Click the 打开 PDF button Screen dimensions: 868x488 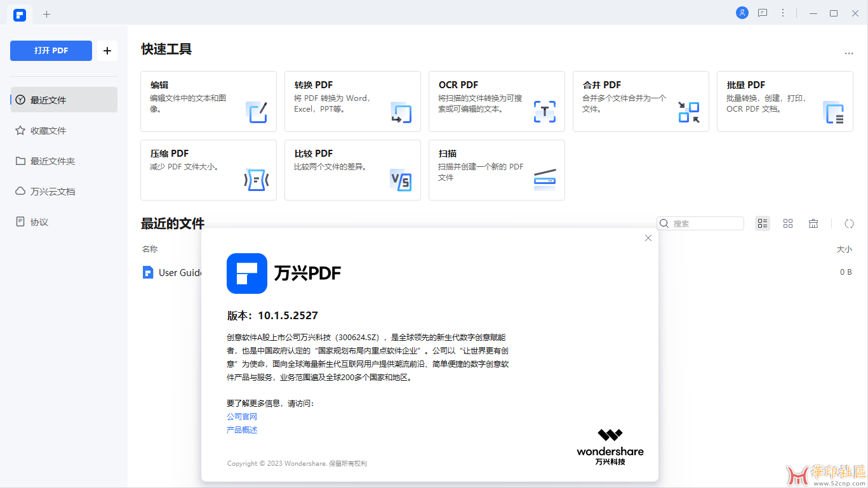pos(51,51)
